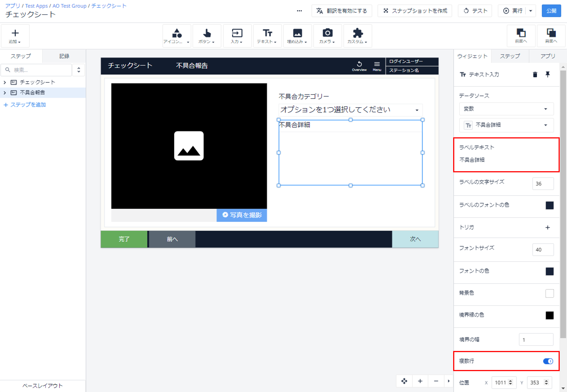
Task: Click the image placeholder in canvas
Action: (x=189, y=146)
